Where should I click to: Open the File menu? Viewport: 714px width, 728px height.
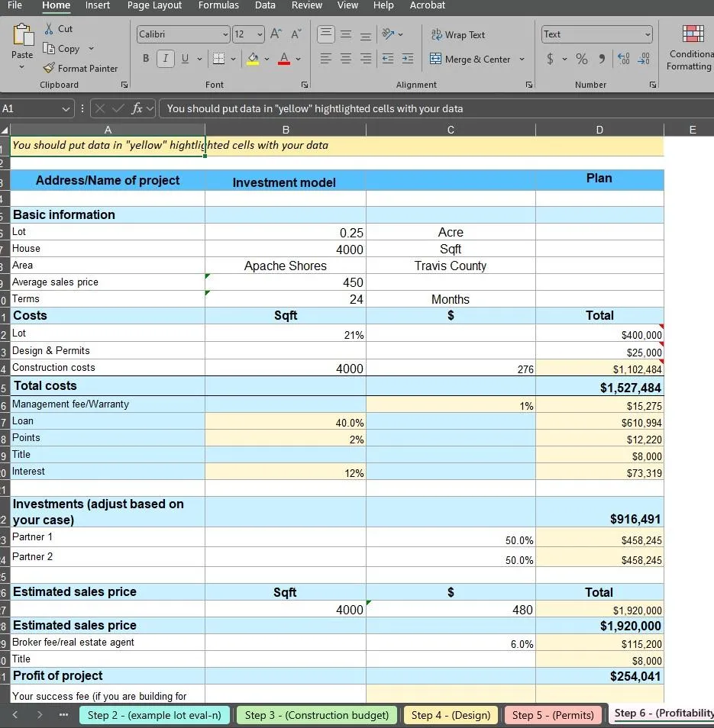click(15, 5)
